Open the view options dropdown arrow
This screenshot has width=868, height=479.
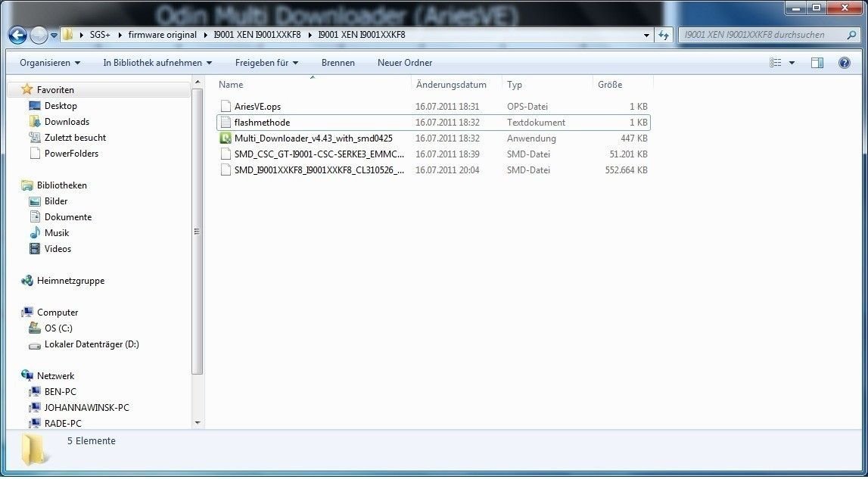(x=792, y=63)
